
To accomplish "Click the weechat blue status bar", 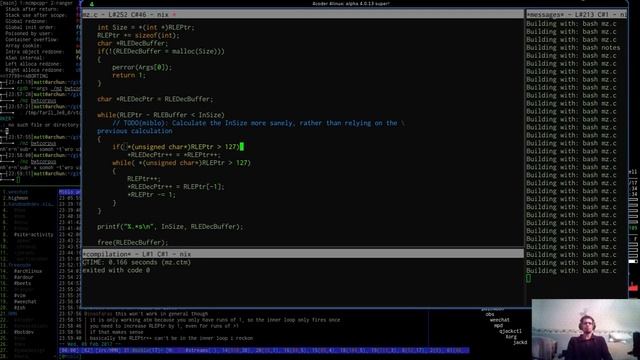I will coord(264,350).
